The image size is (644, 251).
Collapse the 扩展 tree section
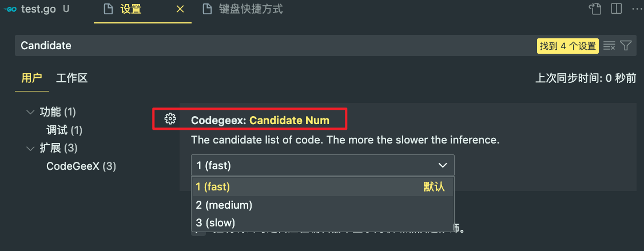(30, 148)
